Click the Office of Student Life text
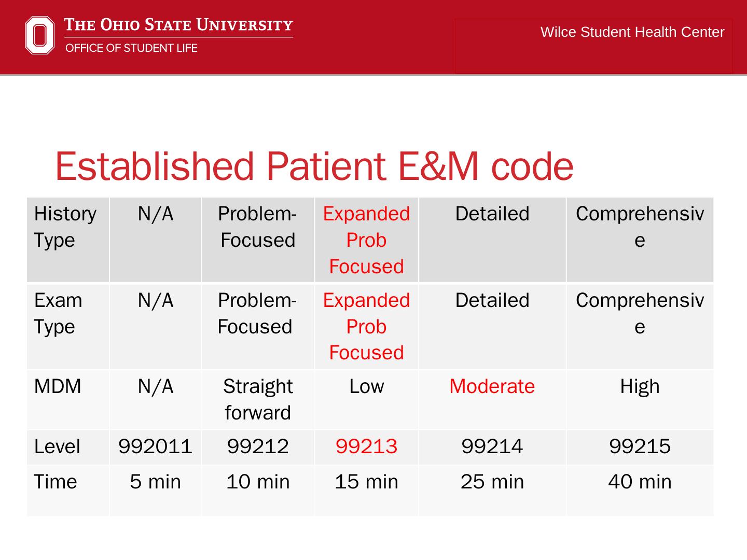The width and height of the screenshot is (747, 560). coord(131,48)
